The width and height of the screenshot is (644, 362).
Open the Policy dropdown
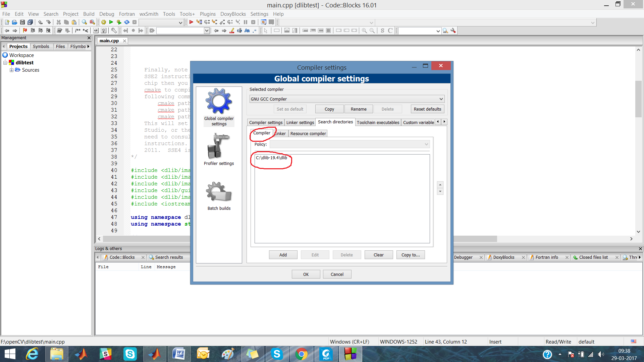350,144
